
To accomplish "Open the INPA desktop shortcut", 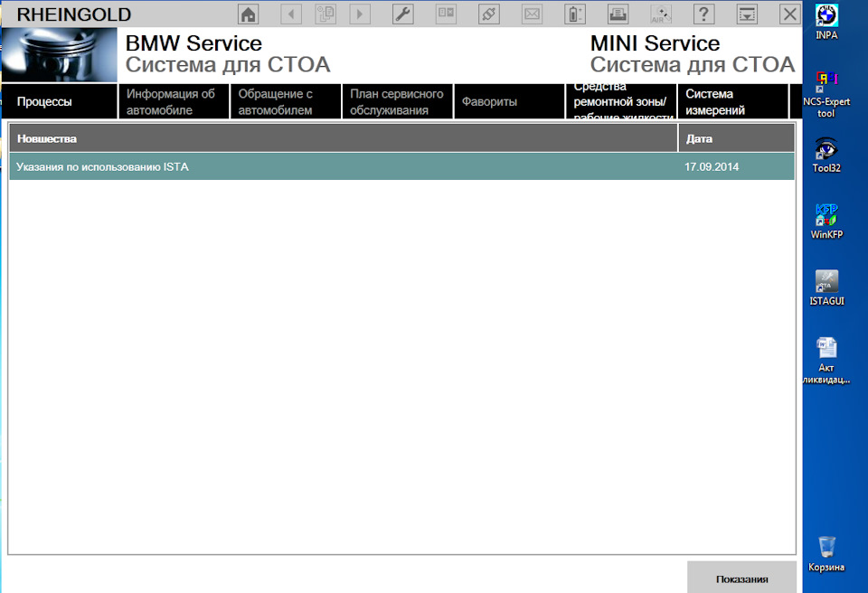I will pyautogui.click(x=826, y=21).
